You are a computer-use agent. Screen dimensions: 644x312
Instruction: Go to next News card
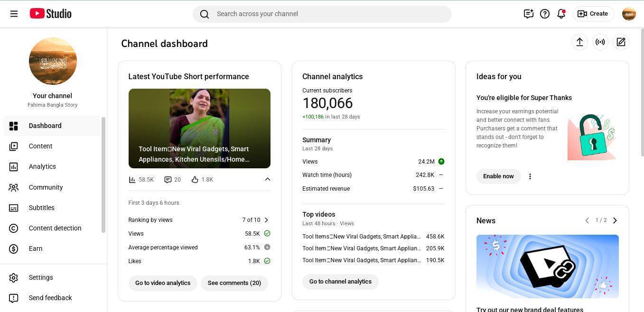click(x=615, y=220)
